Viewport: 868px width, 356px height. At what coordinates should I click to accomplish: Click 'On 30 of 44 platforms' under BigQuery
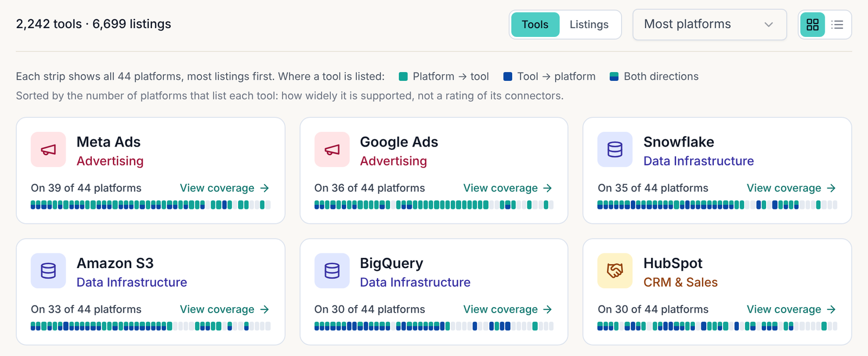coord(369,309)
